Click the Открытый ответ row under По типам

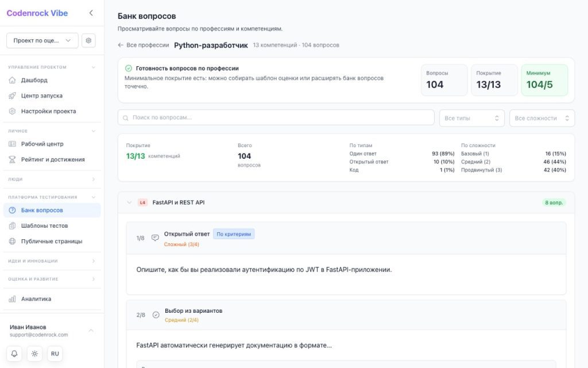tap(402, 162)
